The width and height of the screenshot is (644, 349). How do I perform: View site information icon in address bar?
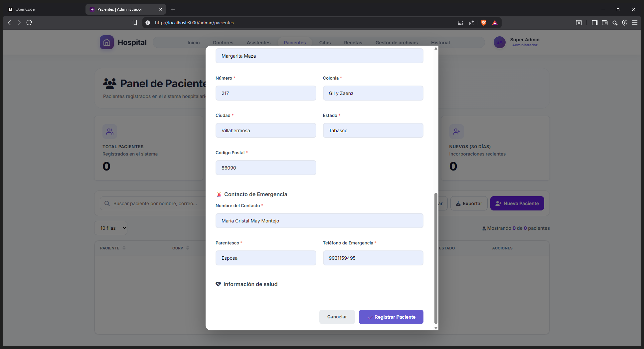(x=148, y=23)
